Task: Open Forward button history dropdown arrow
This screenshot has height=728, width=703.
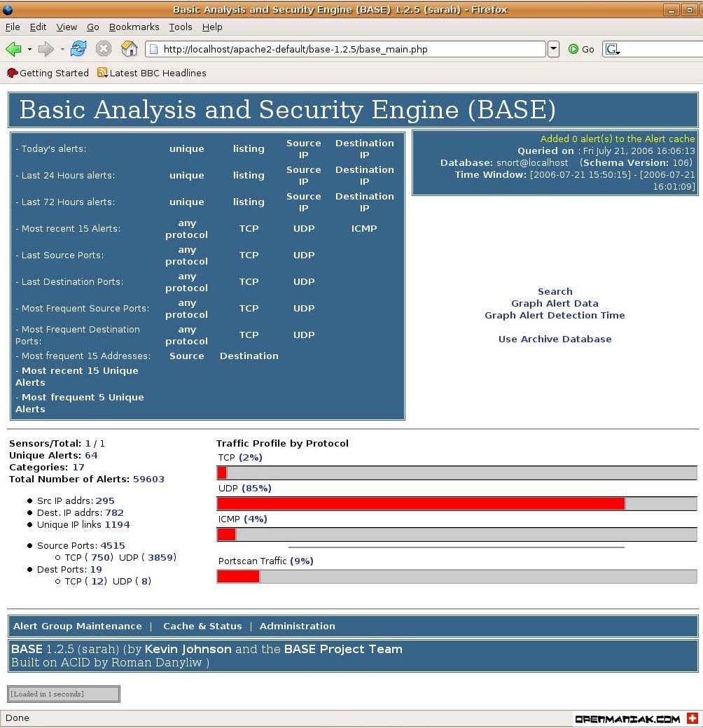Action: pos(62,49)
